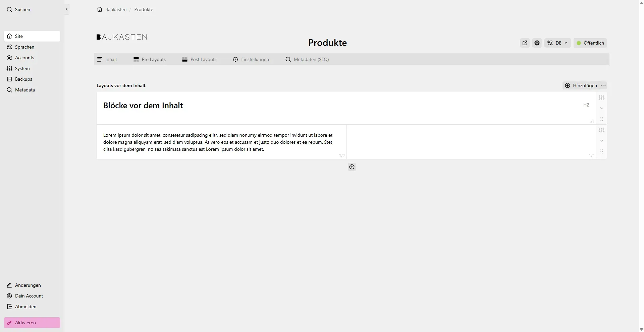Open settings of the heading layout row
The image size is (644, 332).
tap(602, 97)
